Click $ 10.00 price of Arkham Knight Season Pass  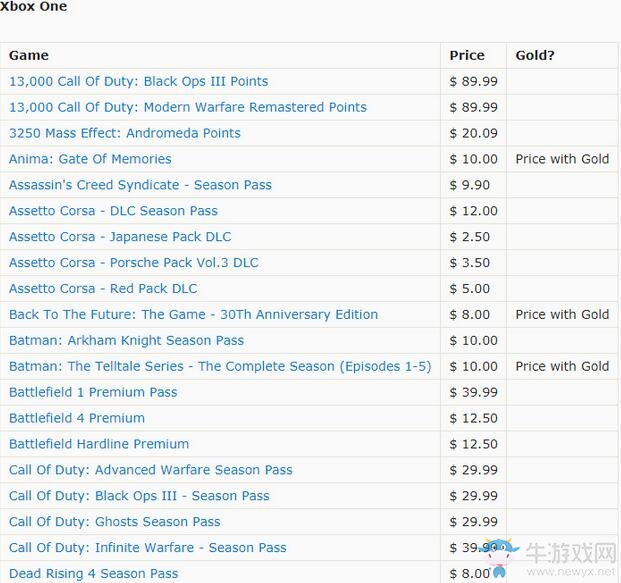(474, 341)
